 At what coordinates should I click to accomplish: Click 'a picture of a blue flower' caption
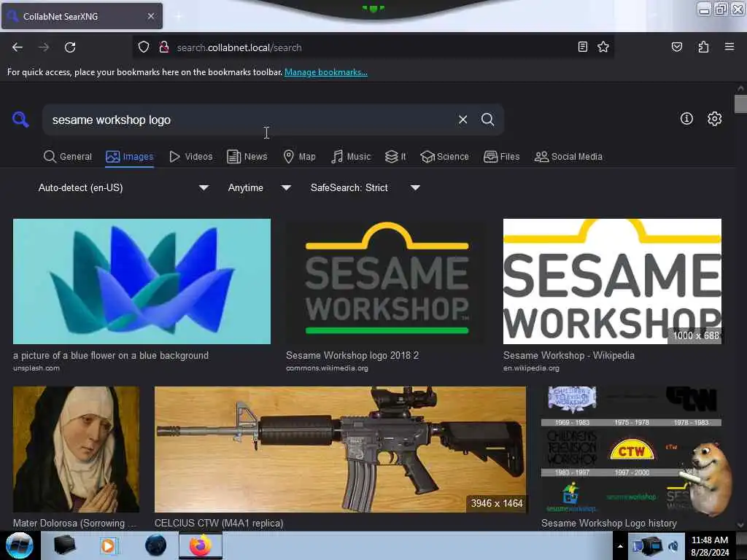[x=111, y=355]
